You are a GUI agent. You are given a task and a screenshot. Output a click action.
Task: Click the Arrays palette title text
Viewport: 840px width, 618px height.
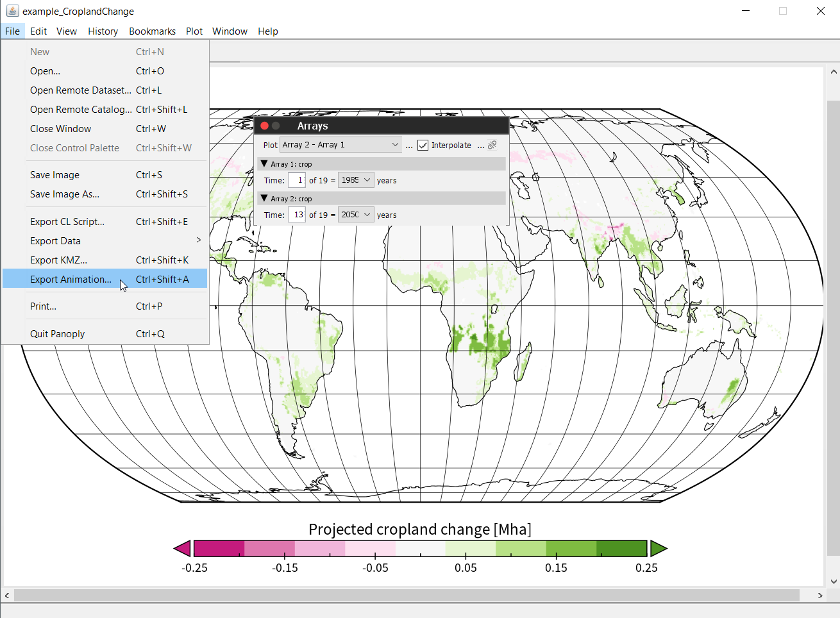pyautogui.click(x=312, y=126)
